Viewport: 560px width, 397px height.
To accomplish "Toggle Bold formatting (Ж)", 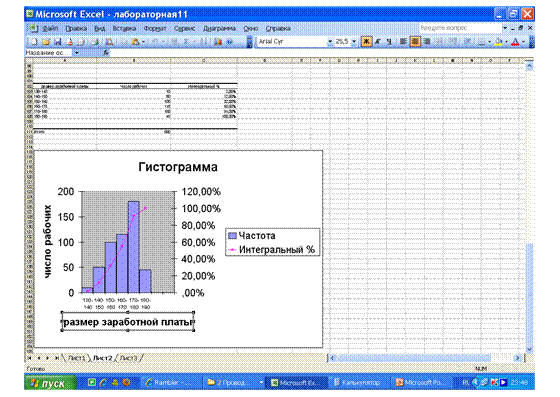I will point(366,42).
